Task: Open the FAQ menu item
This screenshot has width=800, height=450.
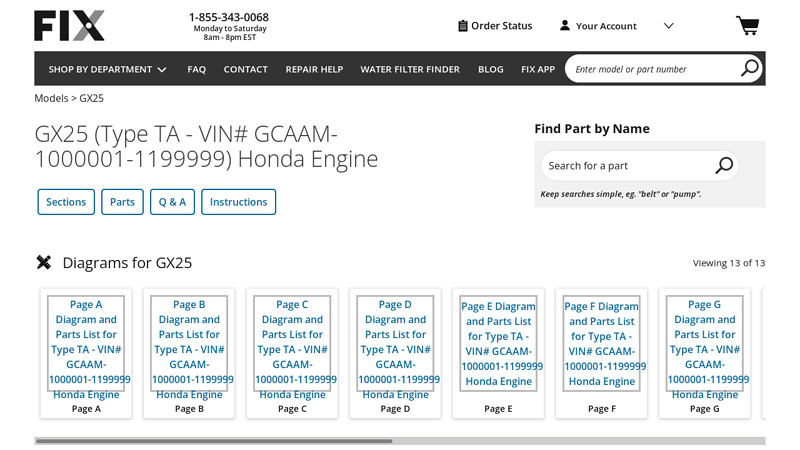Action: coord(196,69)
